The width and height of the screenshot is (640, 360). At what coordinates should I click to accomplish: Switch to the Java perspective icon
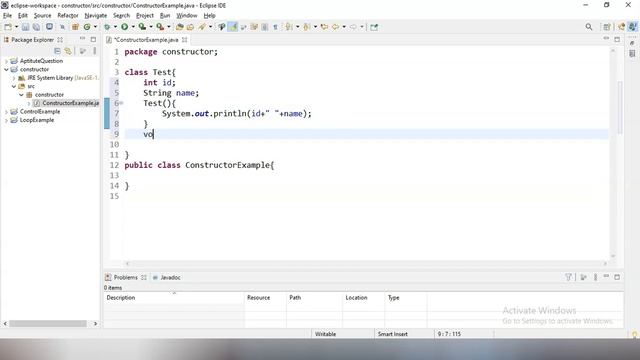[x=633, y=27]
